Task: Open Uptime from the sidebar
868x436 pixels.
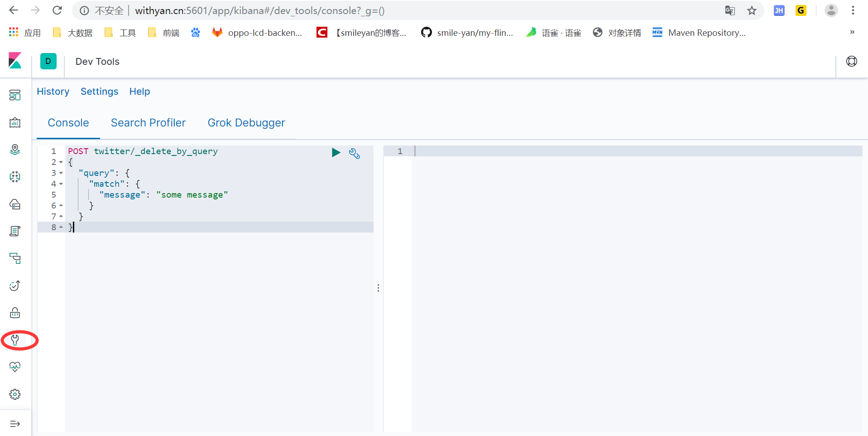Action: [x=15, y=286]
